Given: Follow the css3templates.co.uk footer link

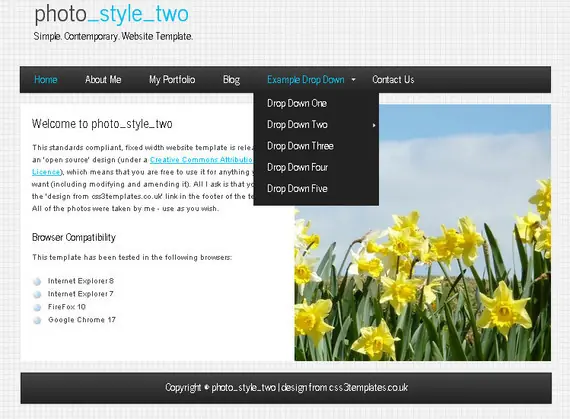Looking at the screenshot, I should (x=368, y=387).
